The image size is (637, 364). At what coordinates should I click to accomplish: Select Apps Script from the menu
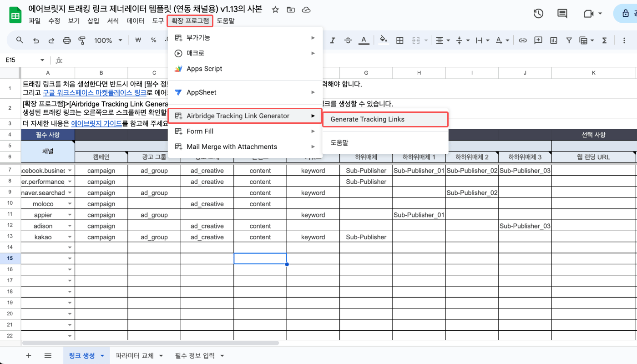[x=245, y=69]
